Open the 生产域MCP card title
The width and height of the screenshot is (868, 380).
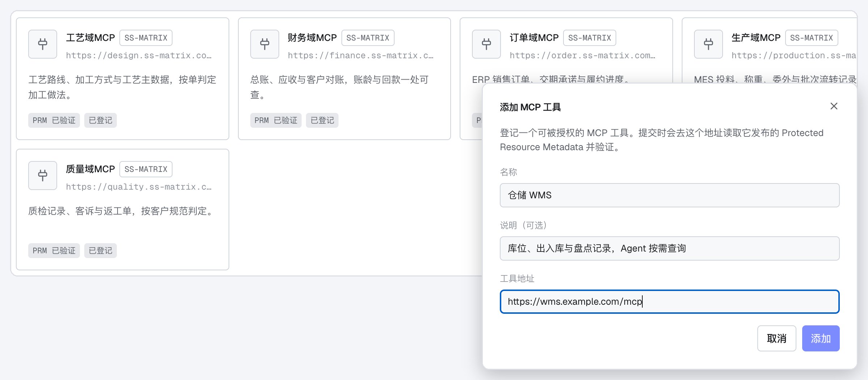pos(756,38)
